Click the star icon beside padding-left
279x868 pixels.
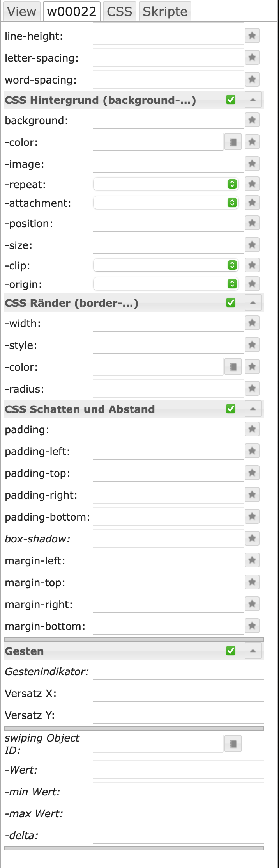[x=252, y=451]
